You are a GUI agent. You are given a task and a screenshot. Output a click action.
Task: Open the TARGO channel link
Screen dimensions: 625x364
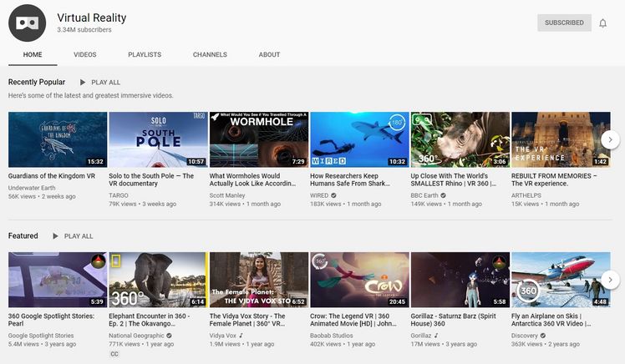(119, 195)
